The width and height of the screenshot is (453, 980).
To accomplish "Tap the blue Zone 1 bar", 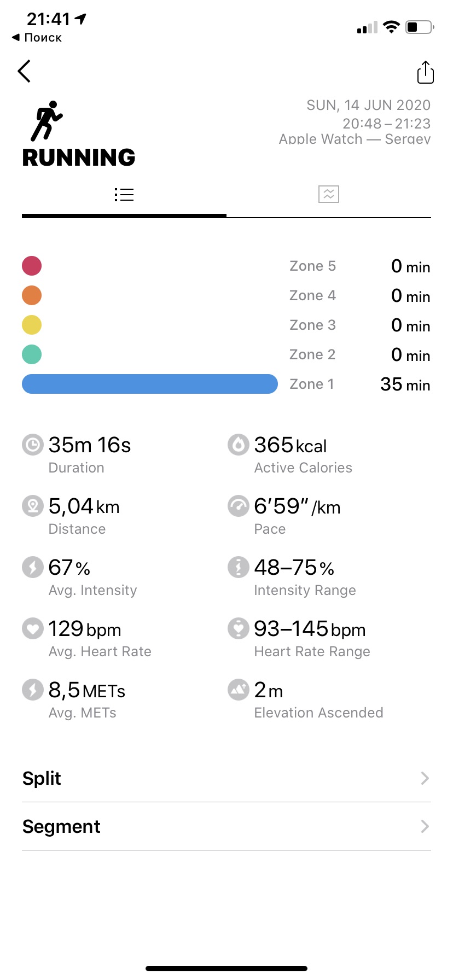I will pyautogui.click(x=150, y=384).
